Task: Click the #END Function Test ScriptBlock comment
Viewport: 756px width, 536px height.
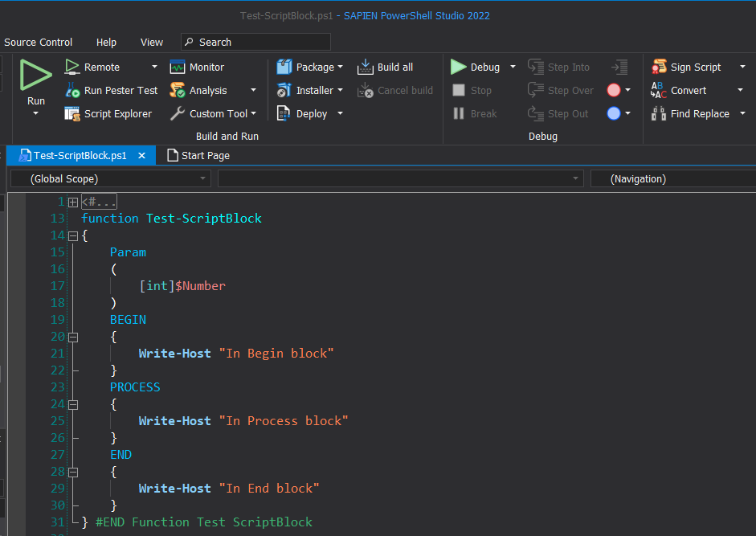Action: pos(204,522)
